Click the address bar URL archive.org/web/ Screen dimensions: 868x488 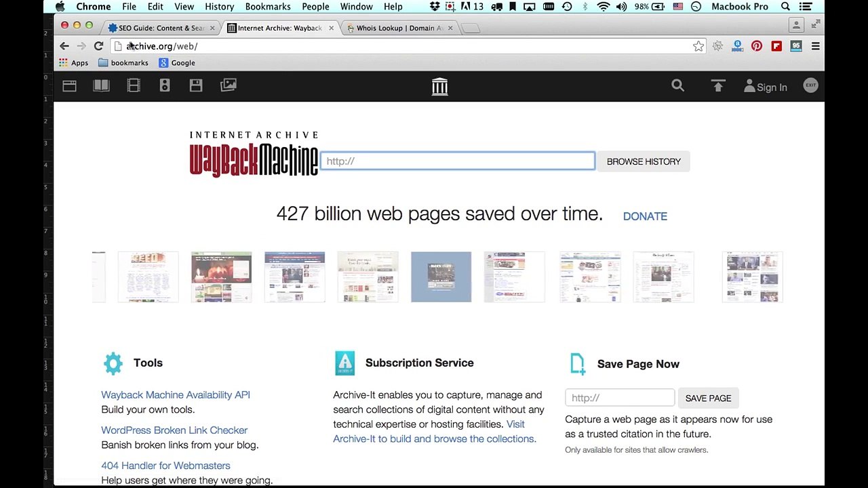[161, 46]
